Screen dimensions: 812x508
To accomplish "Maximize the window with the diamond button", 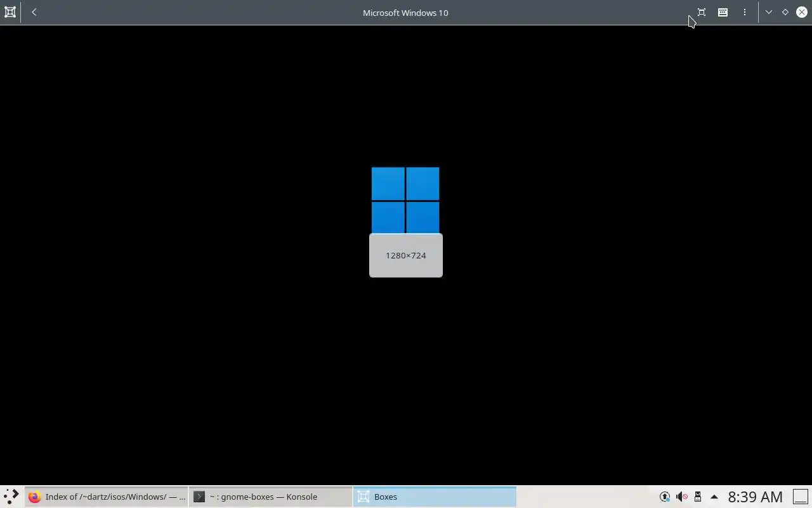I will pos(785,12).
